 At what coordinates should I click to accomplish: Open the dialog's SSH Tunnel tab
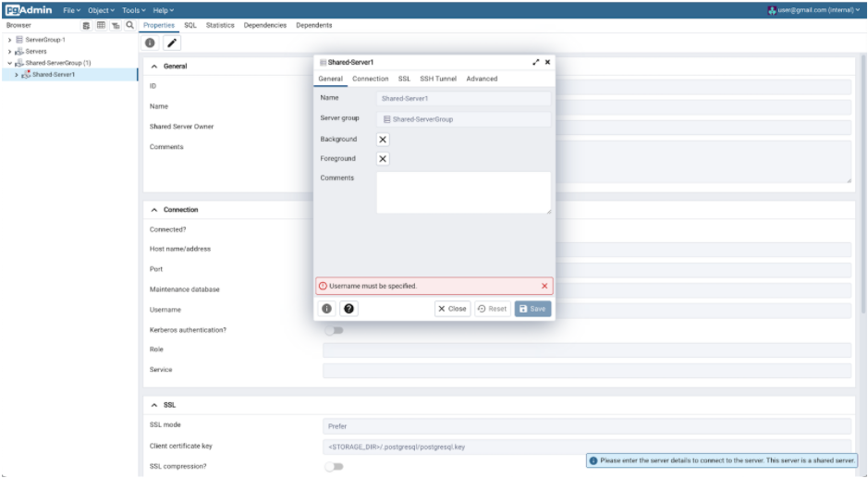click(x=438, y=79)
